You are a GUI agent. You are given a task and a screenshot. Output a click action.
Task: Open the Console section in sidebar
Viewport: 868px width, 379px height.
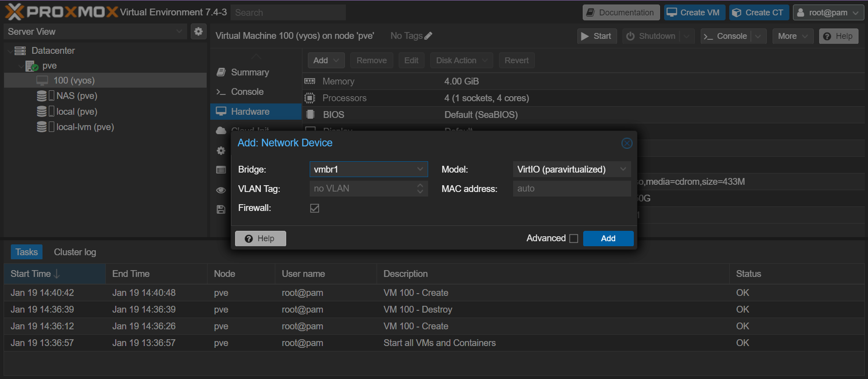(x=256, y=92)
